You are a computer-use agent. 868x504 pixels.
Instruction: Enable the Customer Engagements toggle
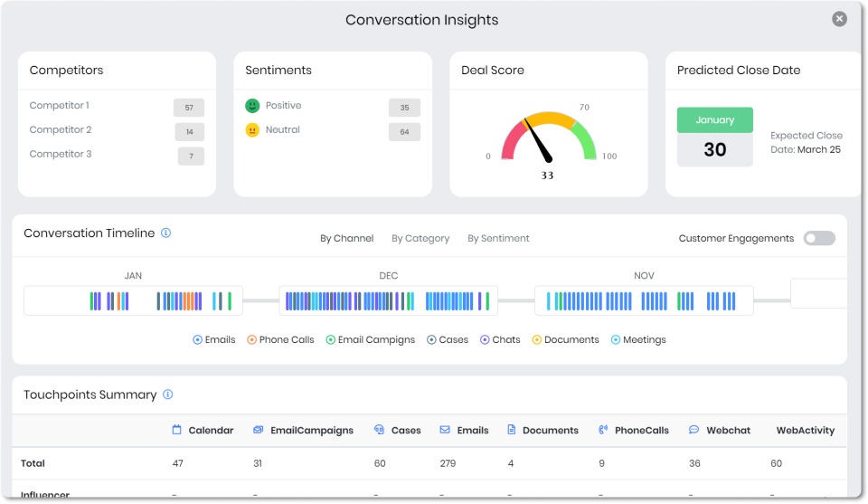coord(819,239)
